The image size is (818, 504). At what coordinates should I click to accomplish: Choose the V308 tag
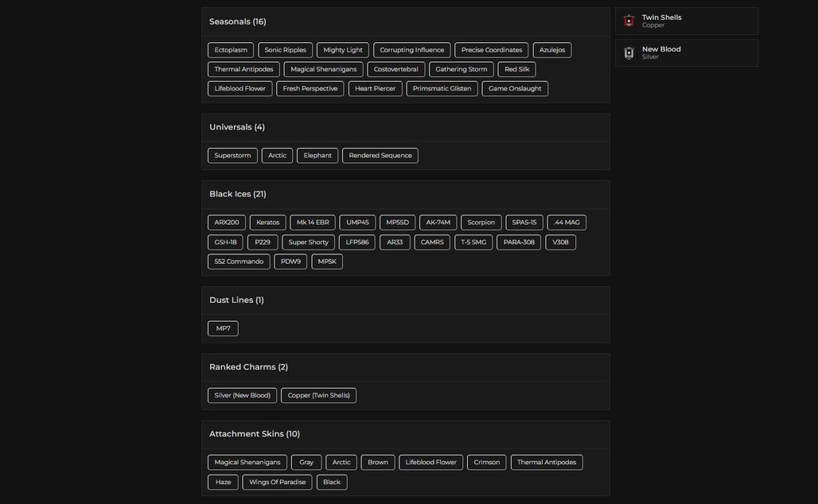pos(560,242)
